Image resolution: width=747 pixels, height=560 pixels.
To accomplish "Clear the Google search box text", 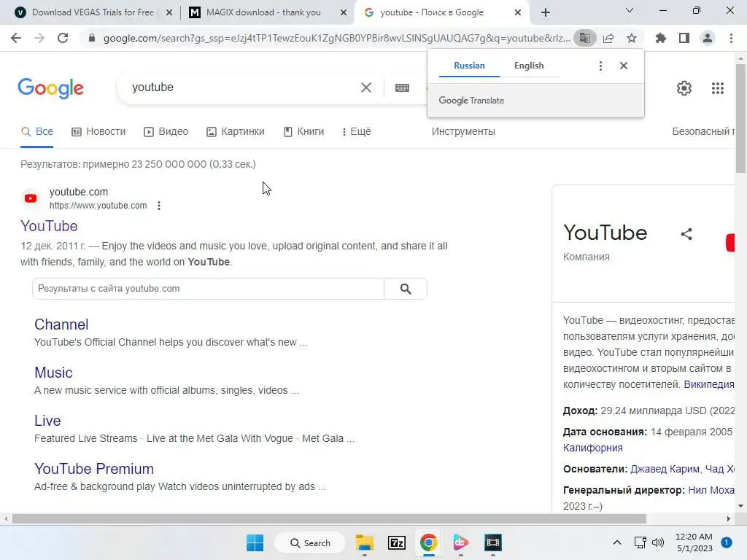I will click(x=366, y=87).
